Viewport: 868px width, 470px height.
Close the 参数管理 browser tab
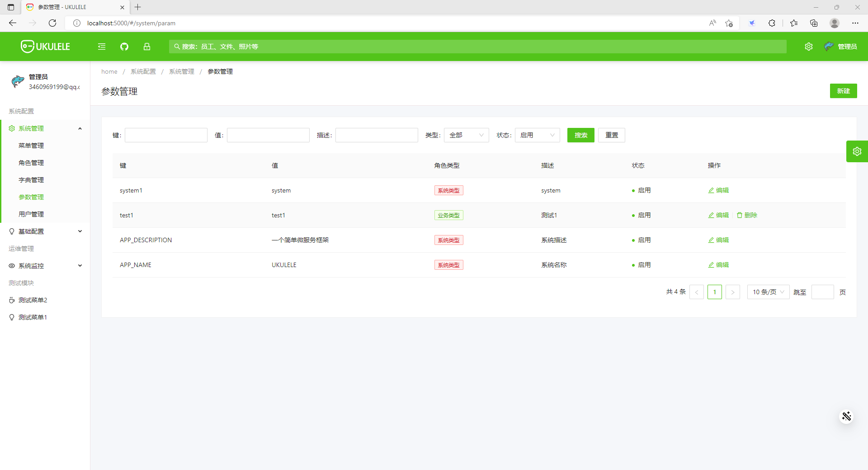(122, 7)
